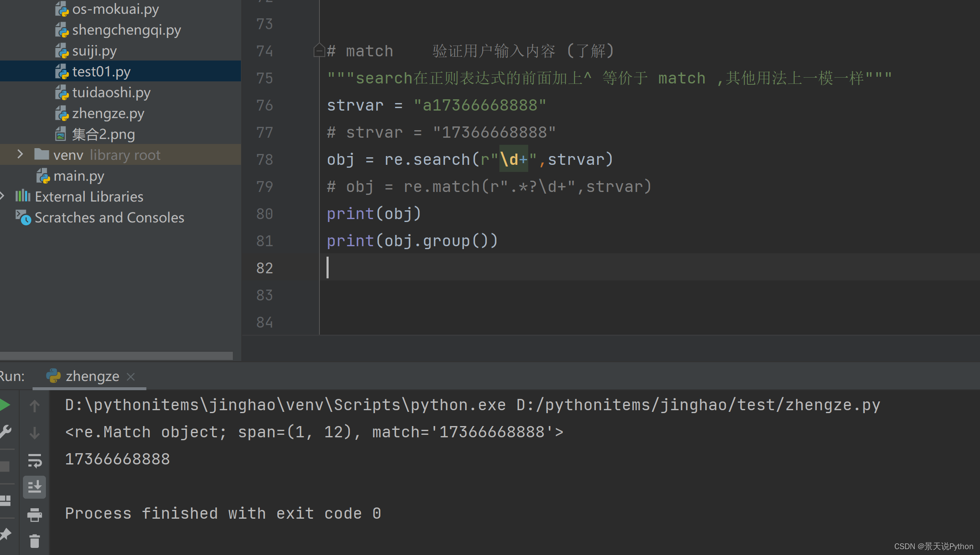Click the python.exe command line in console
This screenshot has width=980, height=555.
pyautogui.click(x=473, y=405)
